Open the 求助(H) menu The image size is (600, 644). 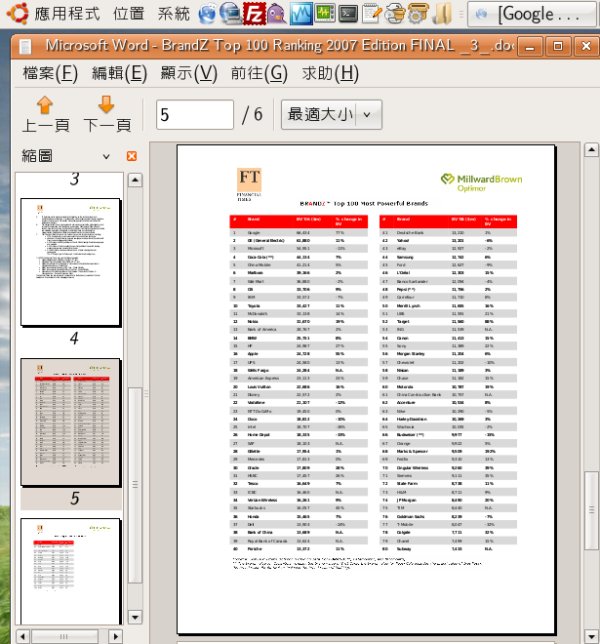coord(330,74)
